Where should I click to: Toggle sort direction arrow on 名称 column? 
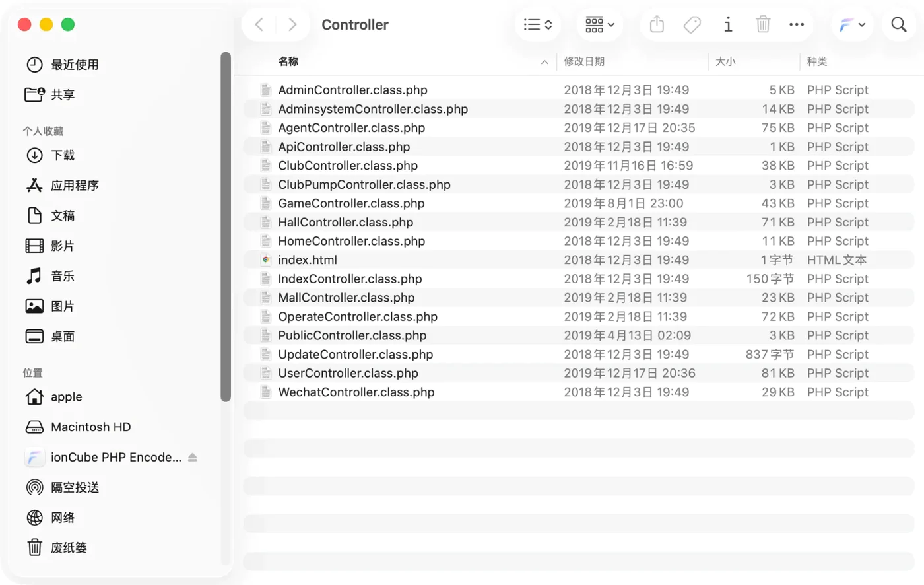[544, 62]
